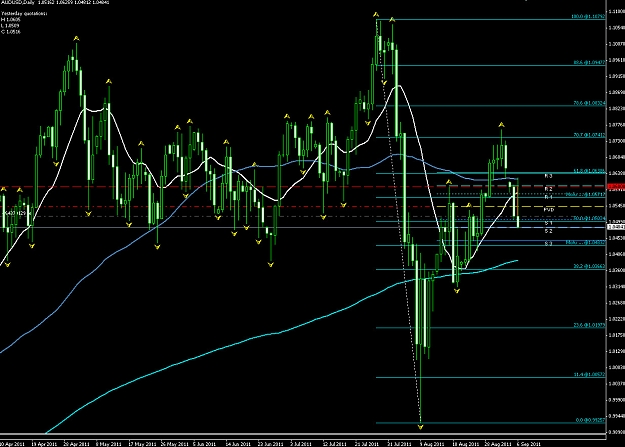Click the up fractal arrow at the late-April peak

(76, 38)
